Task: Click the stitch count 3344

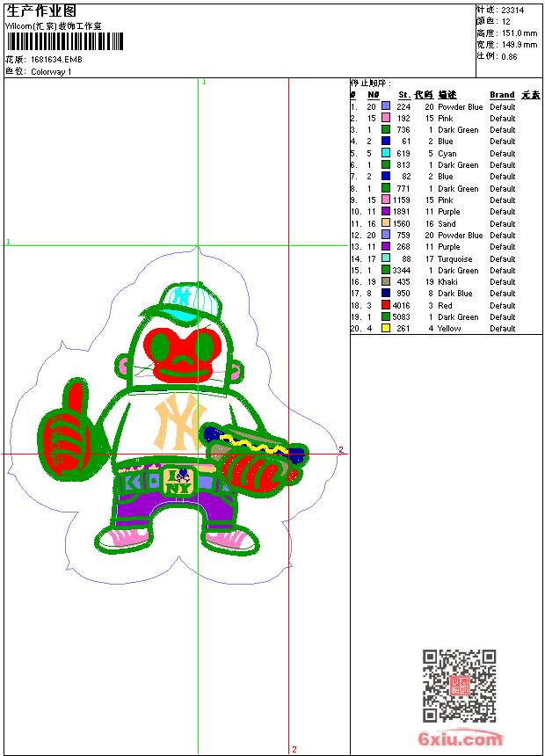Action: coord(401,270)
